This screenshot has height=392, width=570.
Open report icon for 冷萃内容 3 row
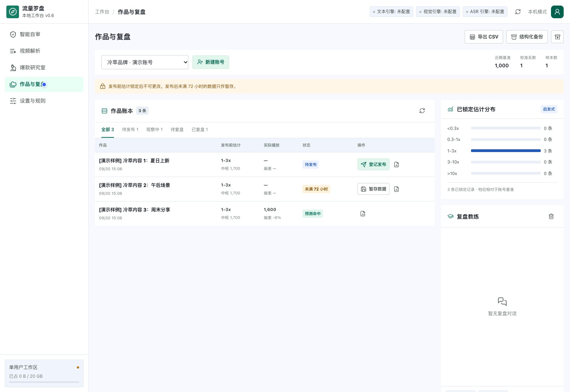tap(363, 214)
